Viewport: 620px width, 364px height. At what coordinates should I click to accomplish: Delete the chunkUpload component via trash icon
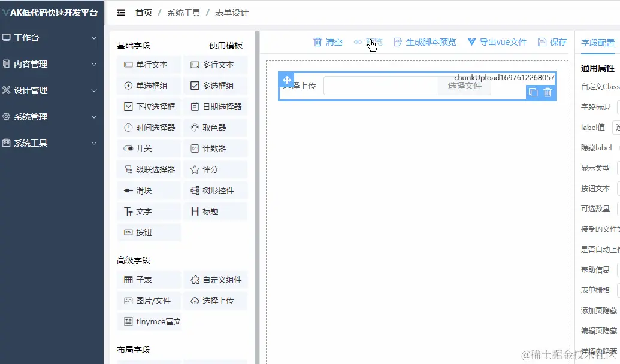(x=548, y=92)
